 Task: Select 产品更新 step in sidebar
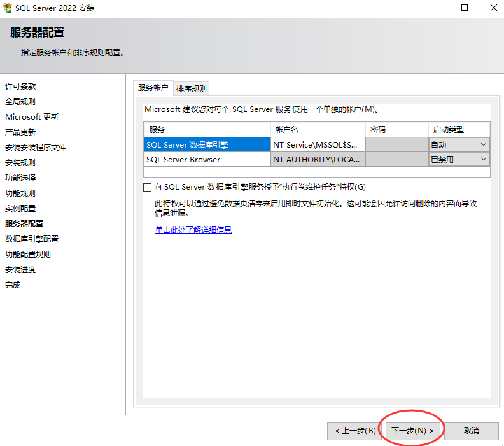click(x=20, y=132)
